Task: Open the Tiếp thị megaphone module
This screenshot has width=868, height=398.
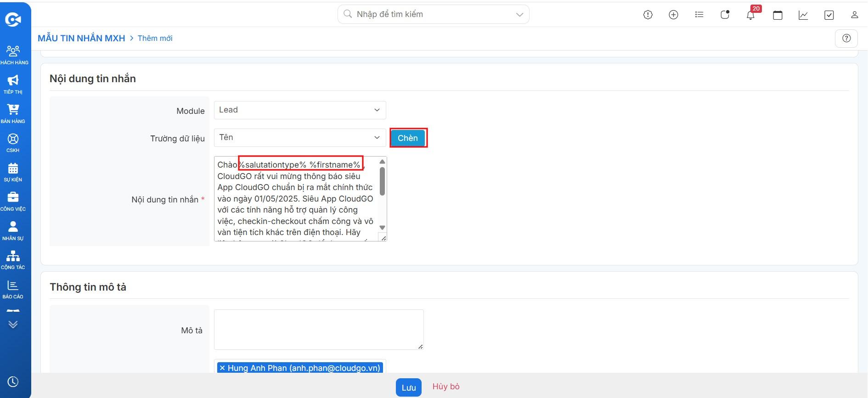Action: tap(13, 84)
